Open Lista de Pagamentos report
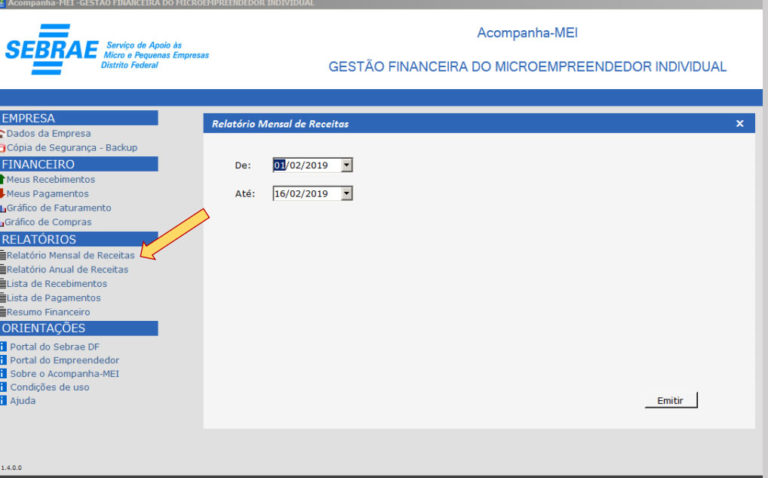Viewport: 768px width, 478px height. point(53,298)
